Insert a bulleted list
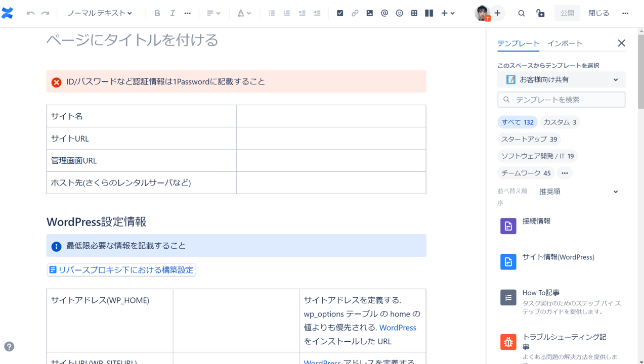 click(272, 13)
